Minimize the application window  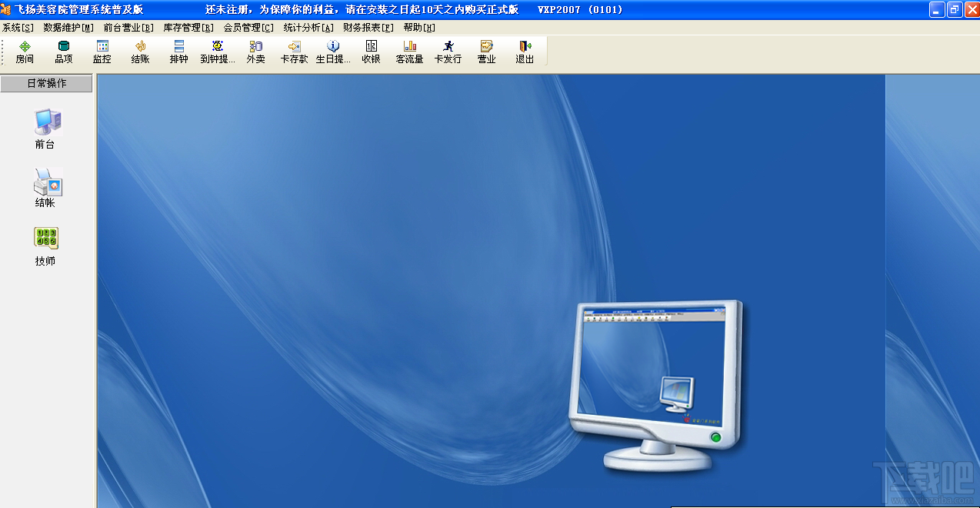pos(936,9)
